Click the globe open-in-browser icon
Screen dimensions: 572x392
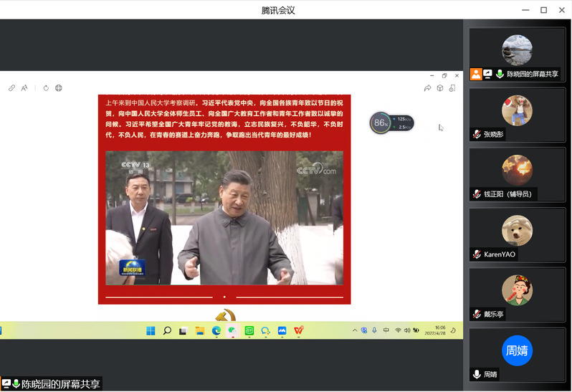click(x=58, y=88)
